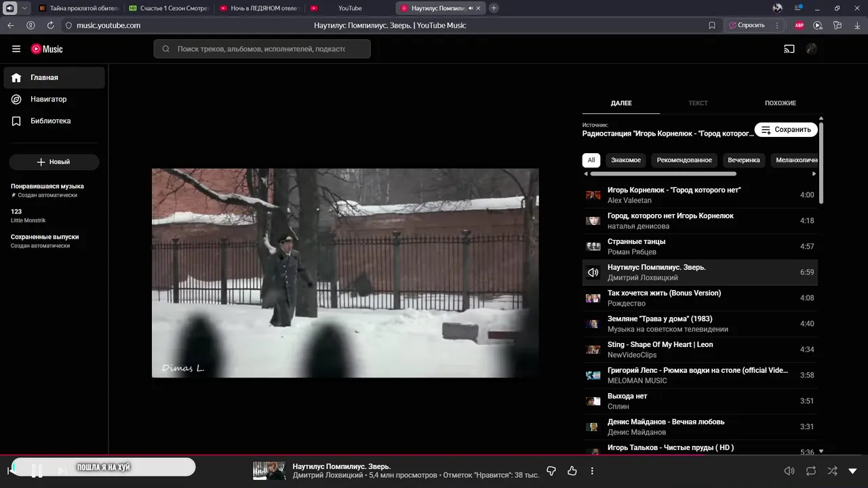The height and width of the screenshot is (488, 868).
Task: Reload the page
Action: tap(50, 25)
